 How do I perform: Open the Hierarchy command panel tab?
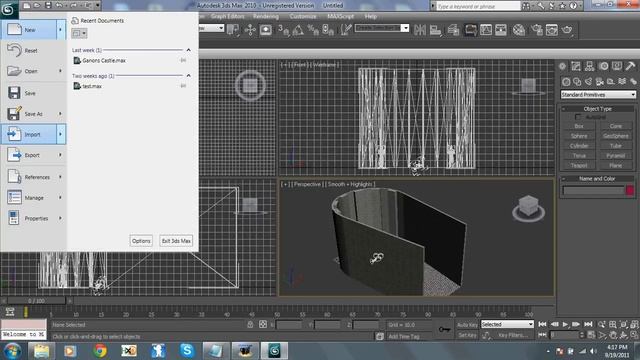tap(589, 66)
